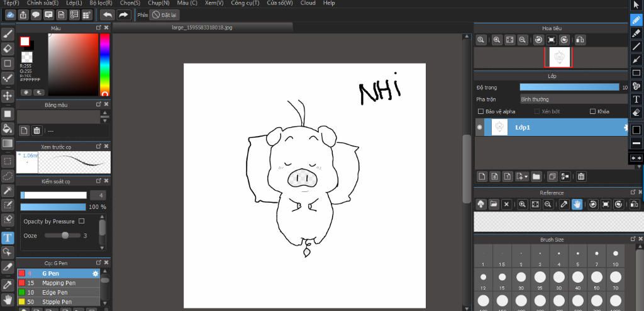Click the brush size value field showing 4

click(x=98, y=195)
